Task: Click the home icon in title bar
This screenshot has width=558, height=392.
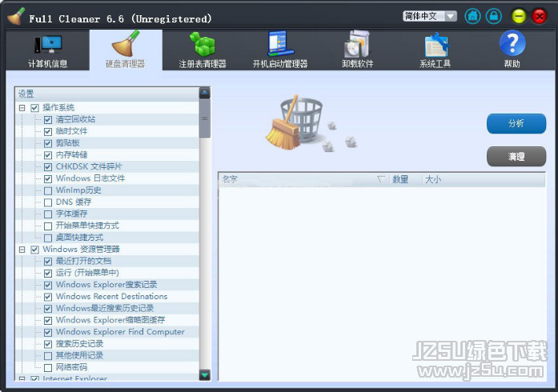Action: coord(472,16)
